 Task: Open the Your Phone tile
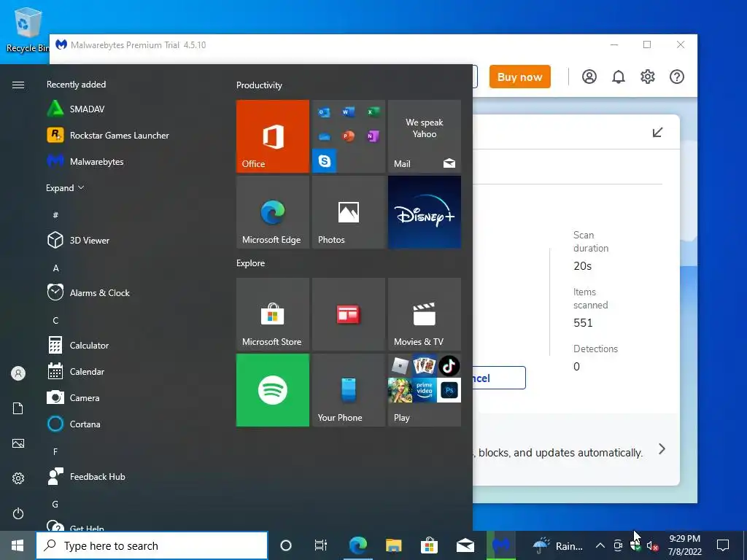(x=349, y=390)
